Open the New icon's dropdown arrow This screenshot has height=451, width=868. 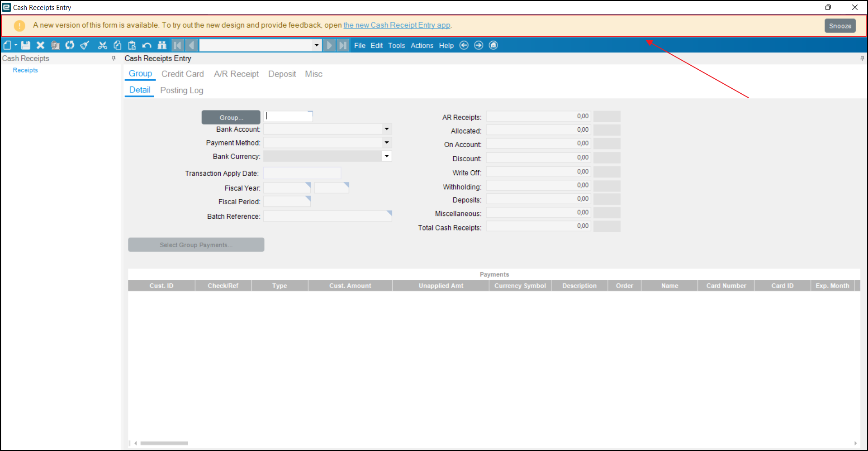(x=16, y=45)
